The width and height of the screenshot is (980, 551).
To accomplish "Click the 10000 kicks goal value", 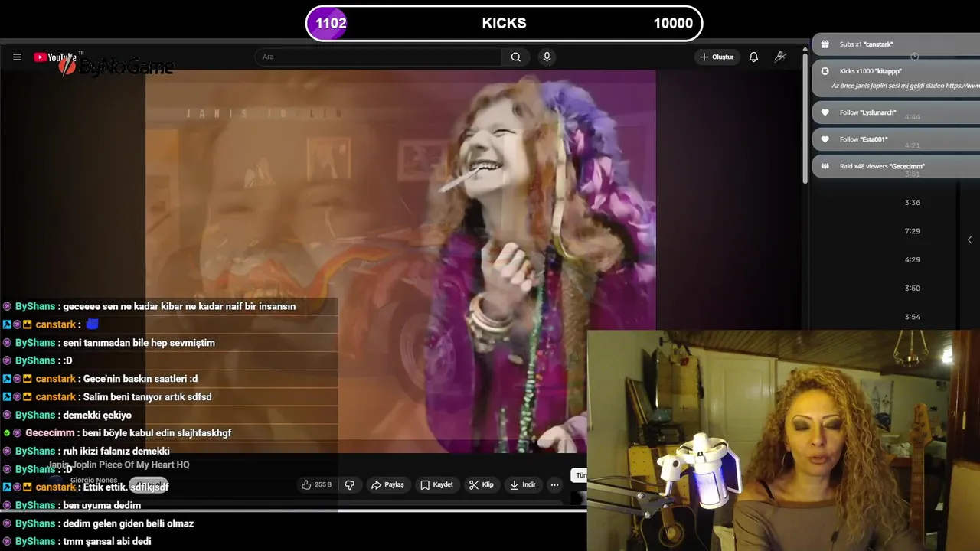I will click(x=673, y=23).
